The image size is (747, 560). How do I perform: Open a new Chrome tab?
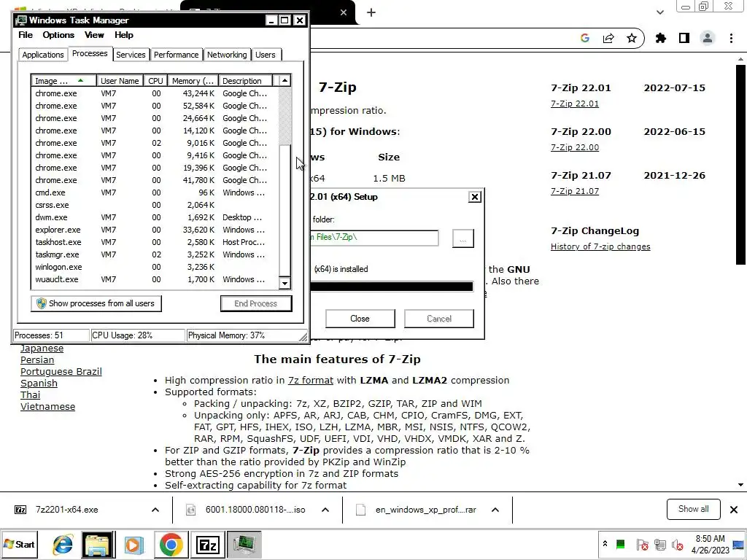371,12
